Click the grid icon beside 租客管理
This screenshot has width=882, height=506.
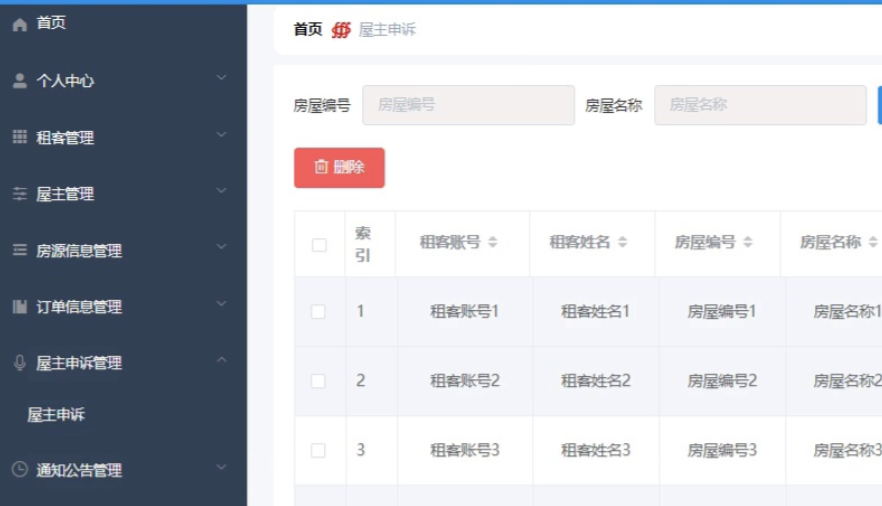click(x=20, y=137)
